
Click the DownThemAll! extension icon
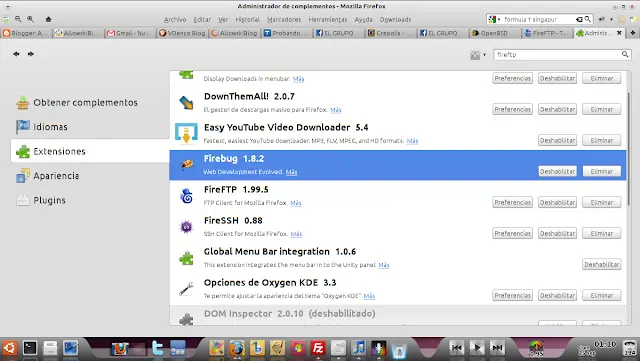[x=187, y=103]
